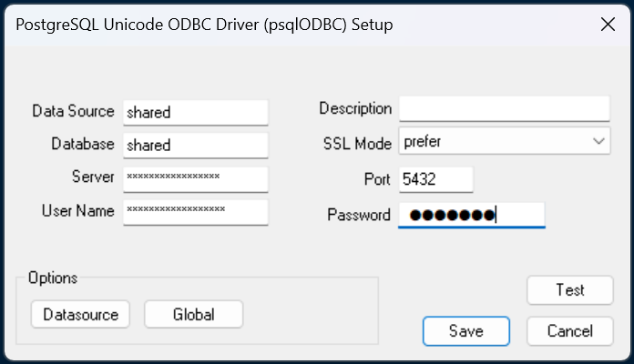634x364 pixels.
Task: Expand SSL Mode list via chevron arrow
Action: click(x=598, y=141)
